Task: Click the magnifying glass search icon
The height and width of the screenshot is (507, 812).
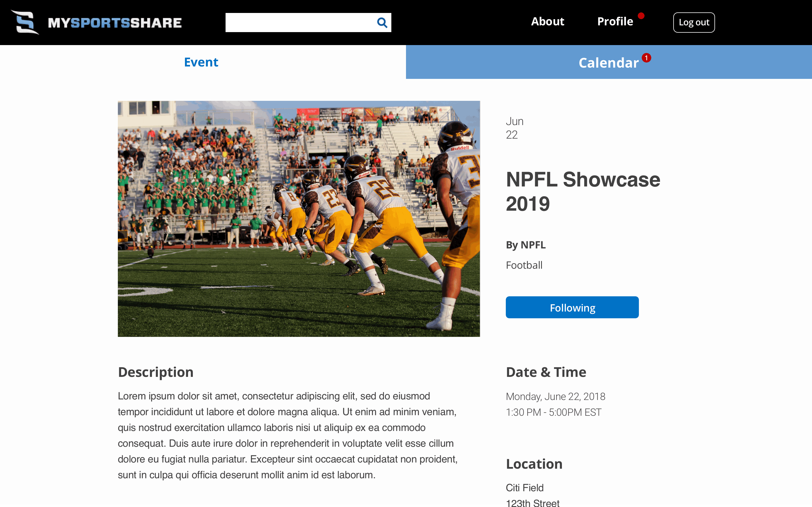Action: [382, 23]
